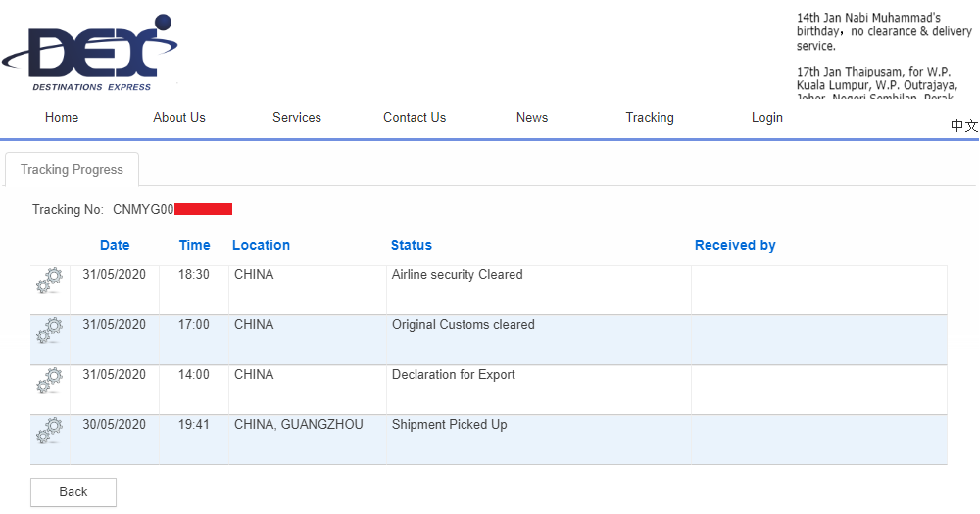This screenshot has height=514, width=980.
Task: Click the Location column header
Action: tap(261, 245)
